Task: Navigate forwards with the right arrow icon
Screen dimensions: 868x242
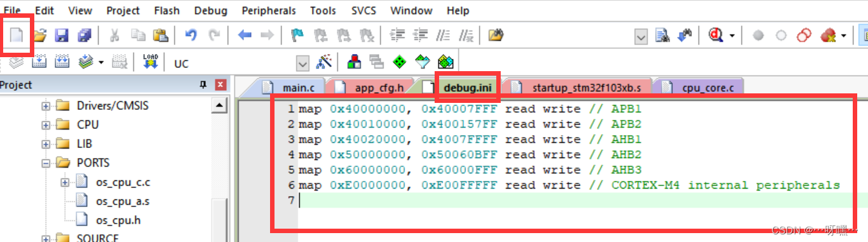Action: (268, 36)
